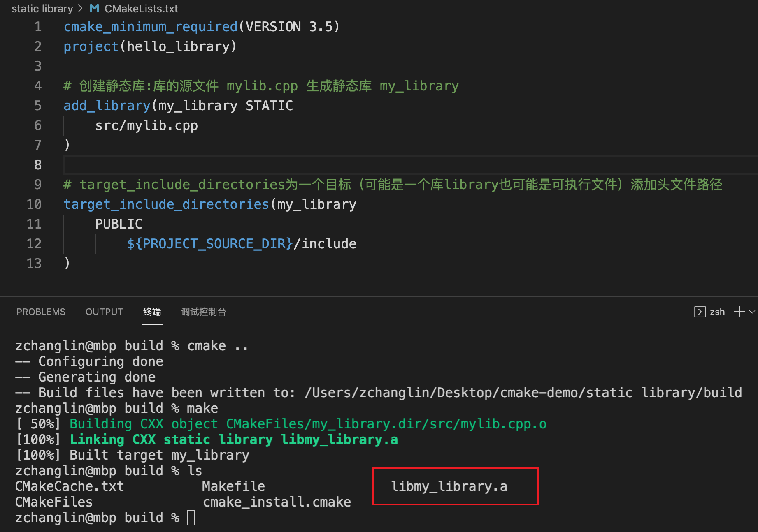Select the 终端 terminal tab
This screenshot has width=758, height=532.
(x=152, y=312)
